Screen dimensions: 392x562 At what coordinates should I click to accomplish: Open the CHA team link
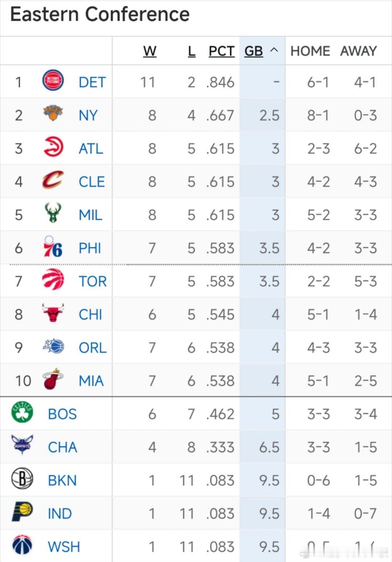(62, 447)
